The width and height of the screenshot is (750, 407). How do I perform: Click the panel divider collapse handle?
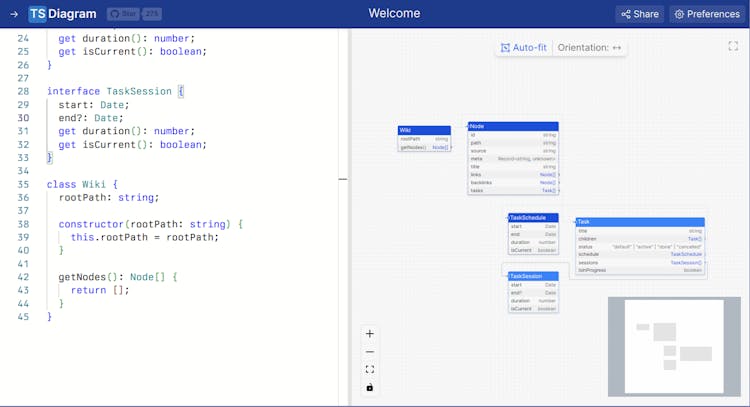(x=343, y=179)
